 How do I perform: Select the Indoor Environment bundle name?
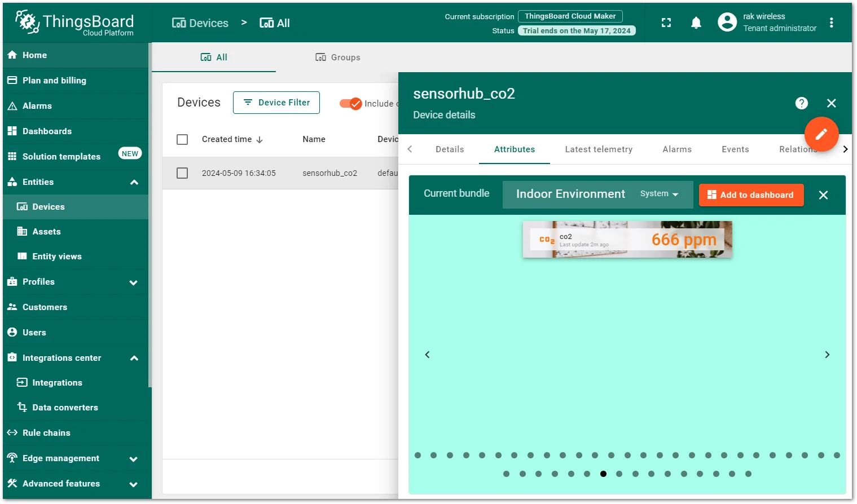pos(570,194)
